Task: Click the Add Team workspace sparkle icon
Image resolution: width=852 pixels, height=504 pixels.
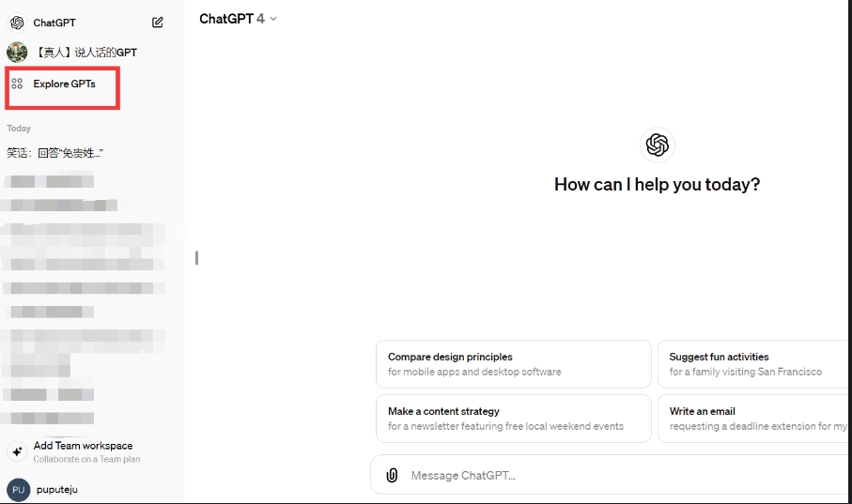Action: (17, 451)
